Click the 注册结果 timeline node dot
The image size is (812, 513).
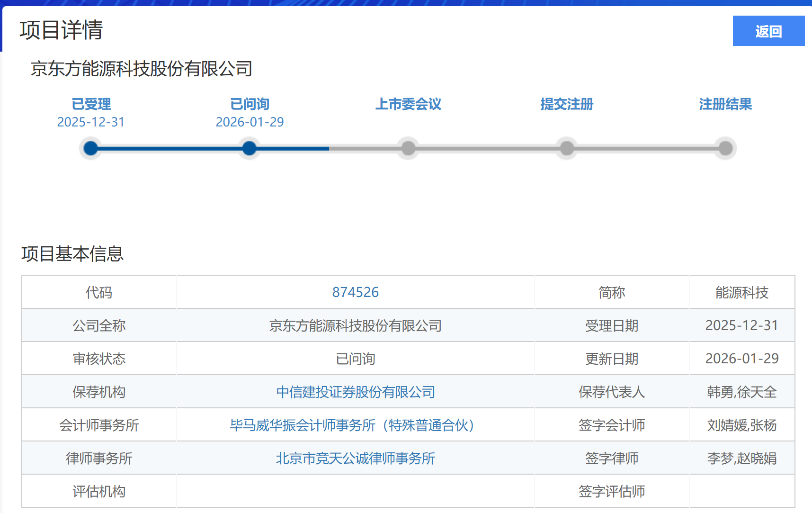tap(725, 148)
